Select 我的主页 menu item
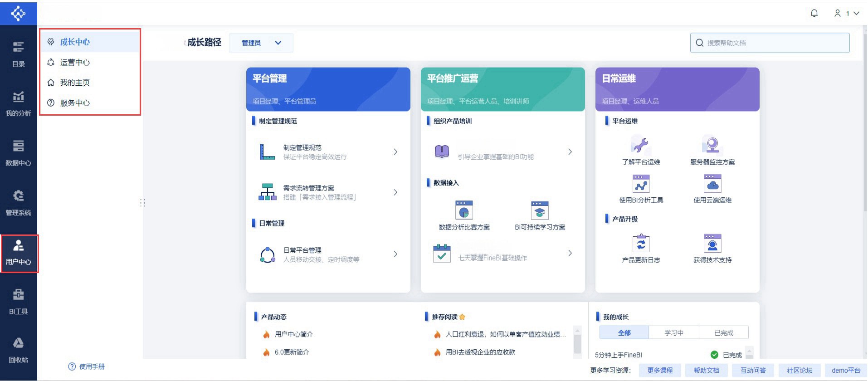The image size is (868, 381). coord(90,83)
